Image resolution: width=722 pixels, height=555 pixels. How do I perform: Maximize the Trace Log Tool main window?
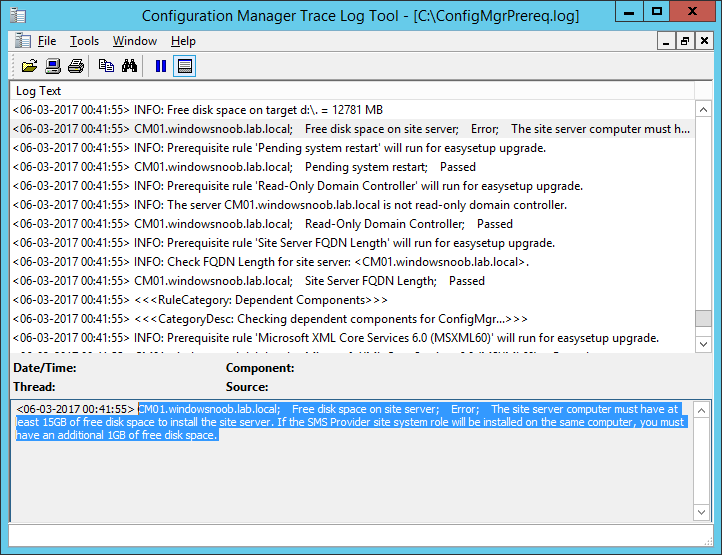point(657,12)
